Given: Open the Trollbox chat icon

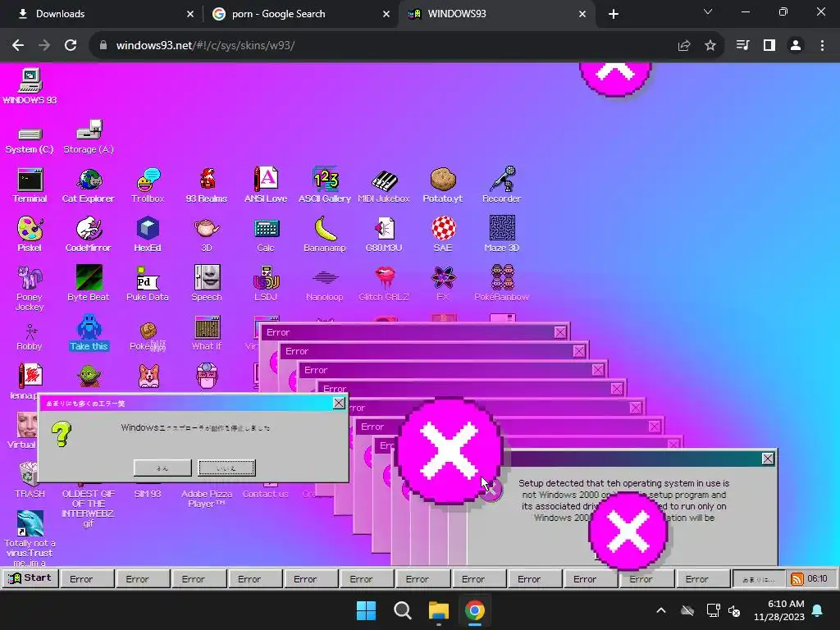Looking at the screenshot, I should (x=148, y=185).
